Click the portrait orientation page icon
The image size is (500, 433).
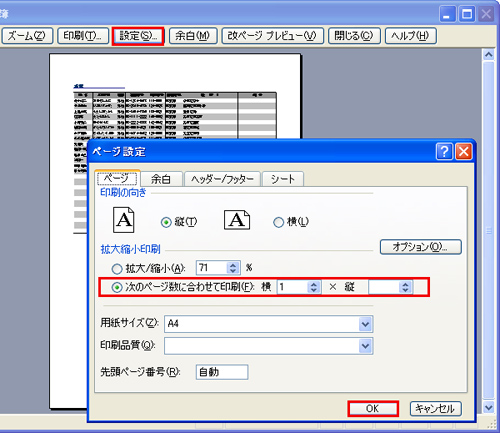pos(124,220)
